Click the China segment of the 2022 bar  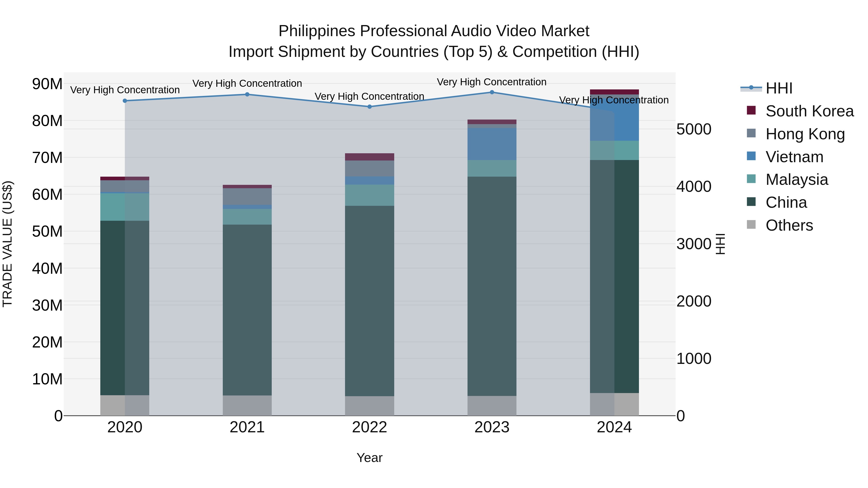pos(370,301)
